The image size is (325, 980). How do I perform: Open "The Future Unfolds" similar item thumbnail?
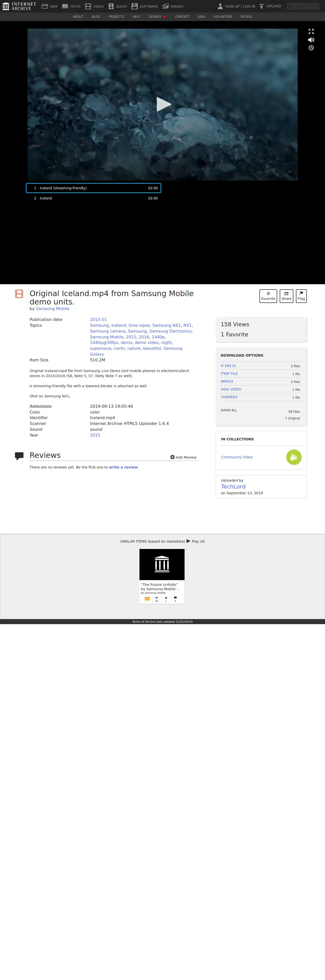(162, 564)
